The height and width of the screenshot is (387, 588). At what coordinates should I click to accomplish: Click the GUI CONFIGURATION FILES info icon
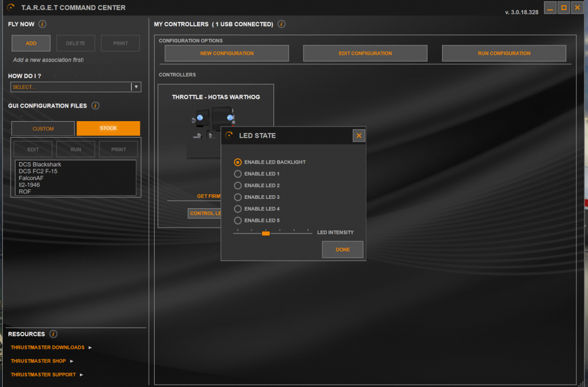point(95,106)
